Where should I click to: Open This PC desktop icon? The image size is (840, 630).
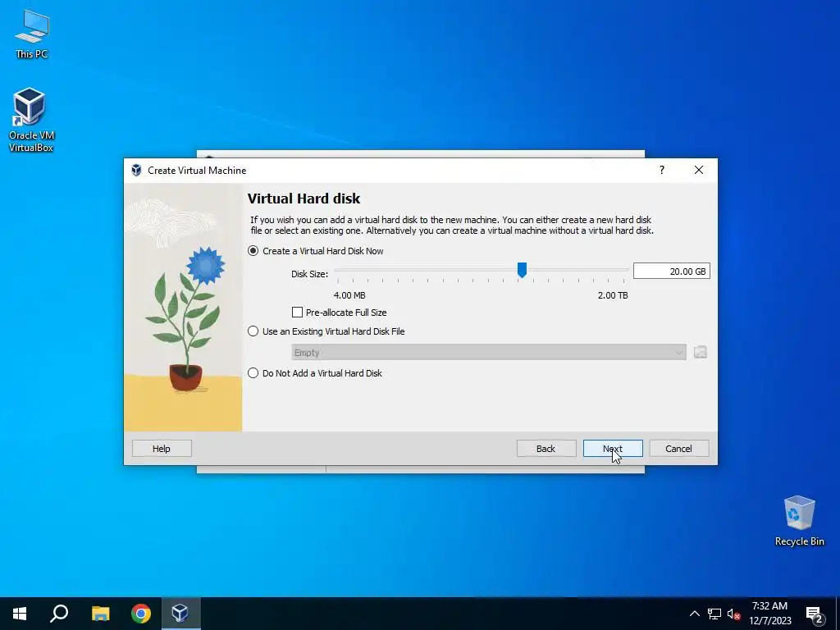click(x=32, y=34)
